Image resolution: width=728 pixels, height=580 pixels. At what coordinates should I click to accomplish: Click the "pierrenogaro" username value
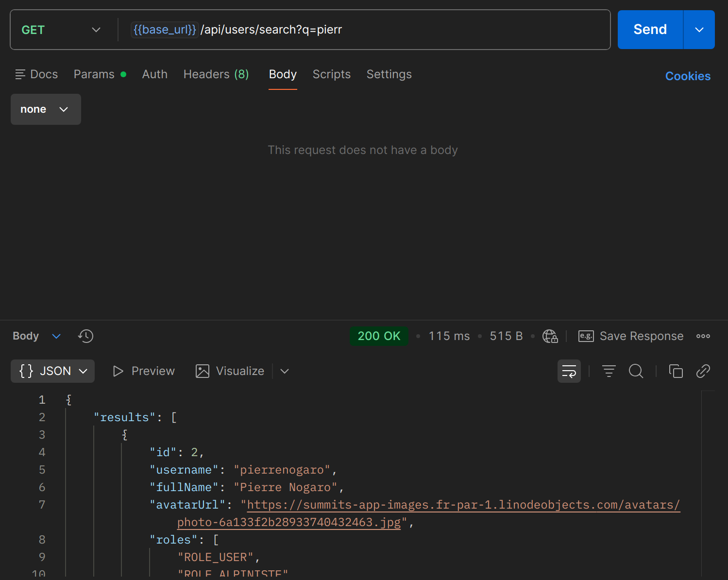pos(282,470)
